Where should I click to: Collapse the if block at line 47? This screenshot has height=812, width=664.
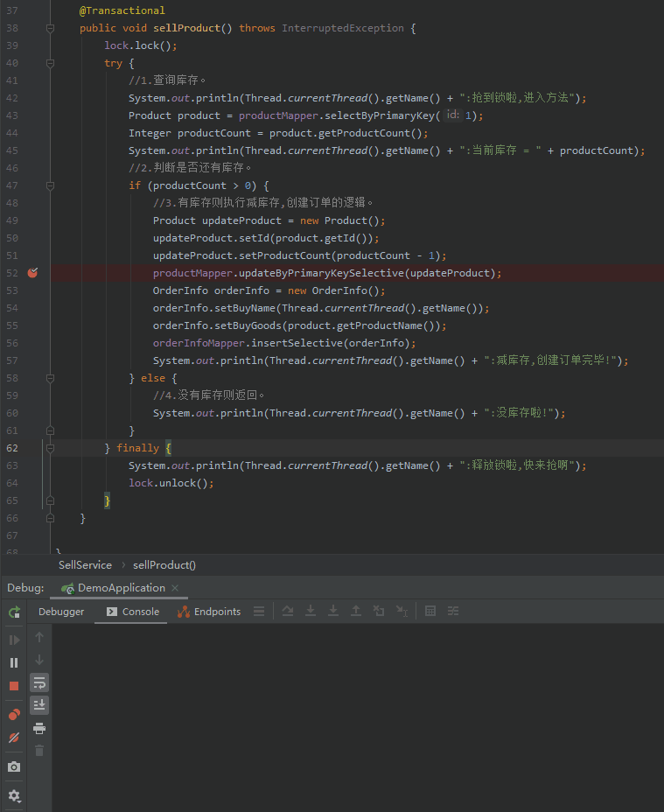point(50,185)
